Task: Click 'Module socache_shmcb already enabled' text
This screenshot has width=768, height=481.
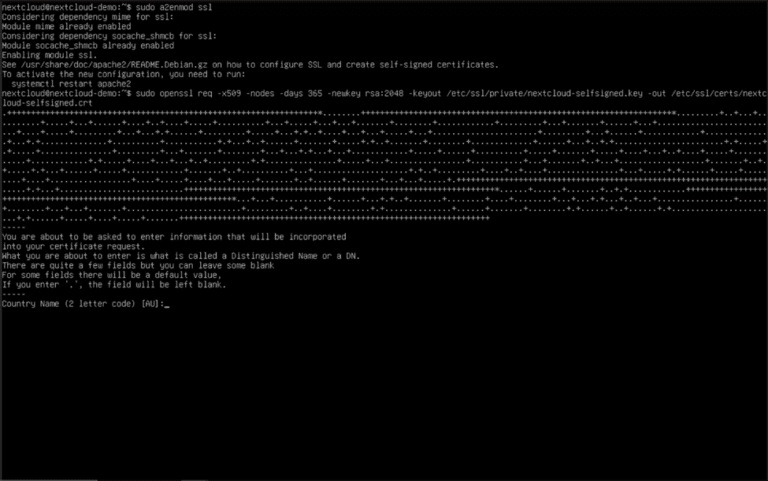Action: pos(88,46)
